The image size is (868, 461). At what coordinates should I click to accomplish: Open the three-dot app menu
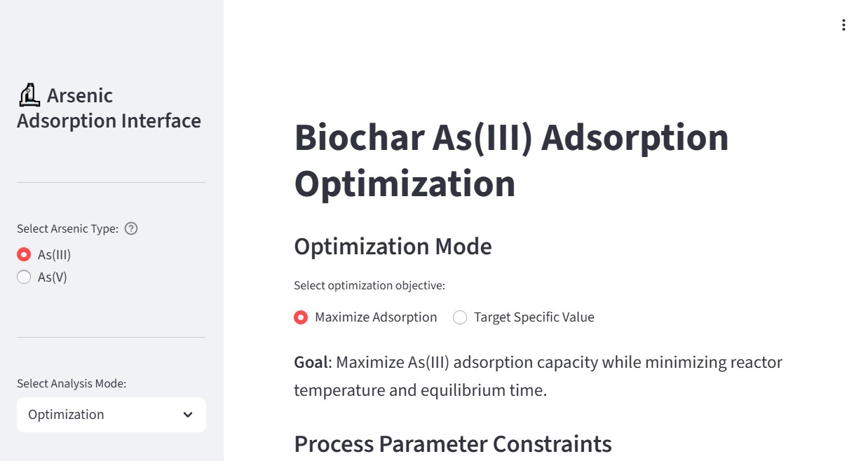pyautogui.click(x=843, y=25)
